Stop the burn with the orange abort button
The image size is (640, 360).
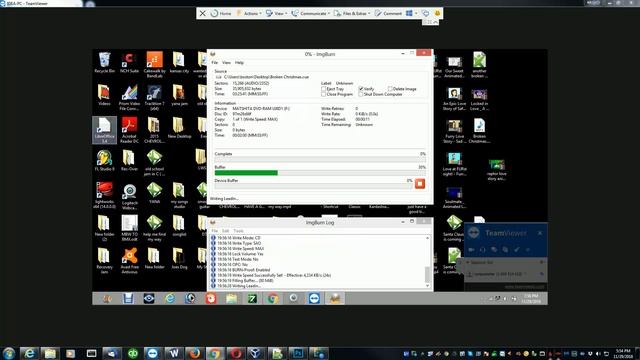tap(420, 184)
